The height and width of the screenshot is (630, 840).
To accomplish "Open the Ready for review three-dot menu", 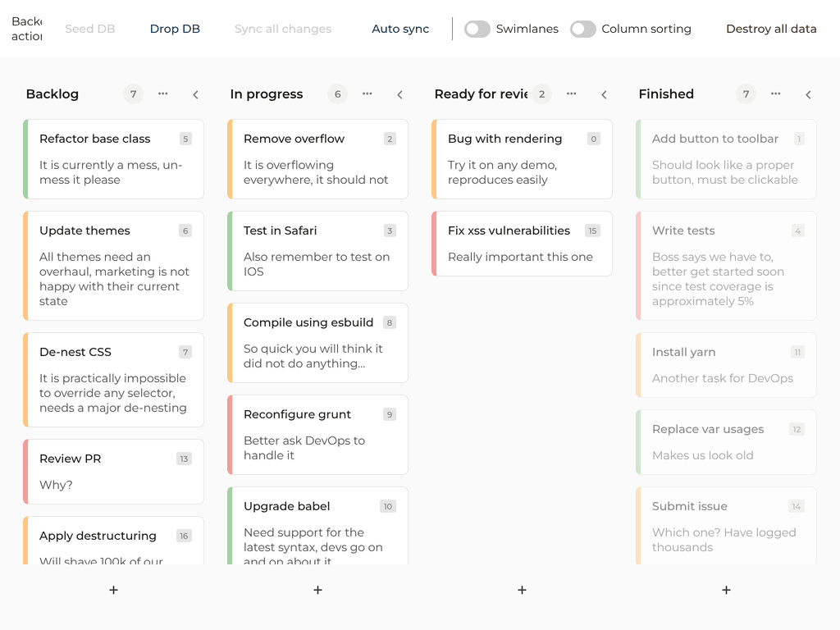I will point(572,94).
